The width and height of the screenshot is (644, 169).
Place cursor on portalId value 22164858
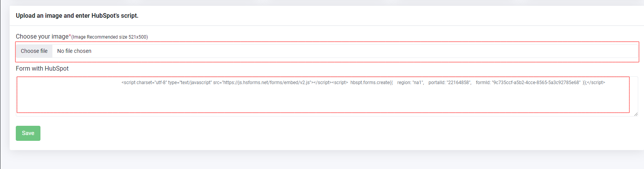(458, 83)
